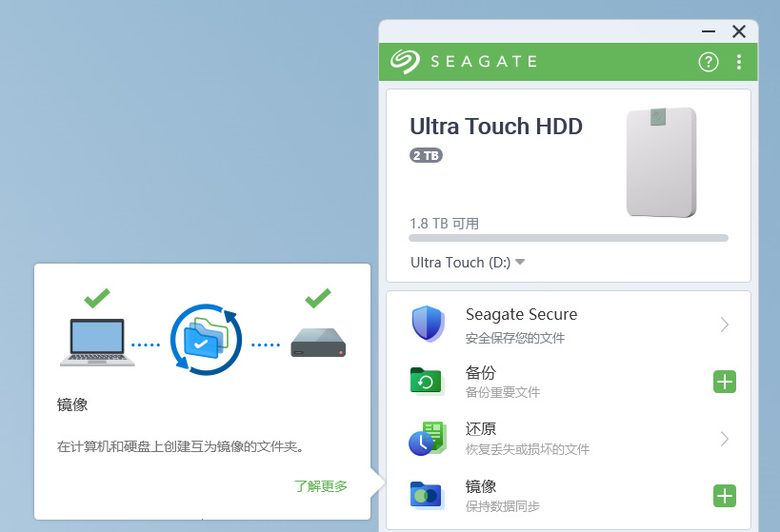The height and width of the screenshot is (532, 780).
Task: Click the Seagate Secure shield icon
Action: tap(428, 324)
